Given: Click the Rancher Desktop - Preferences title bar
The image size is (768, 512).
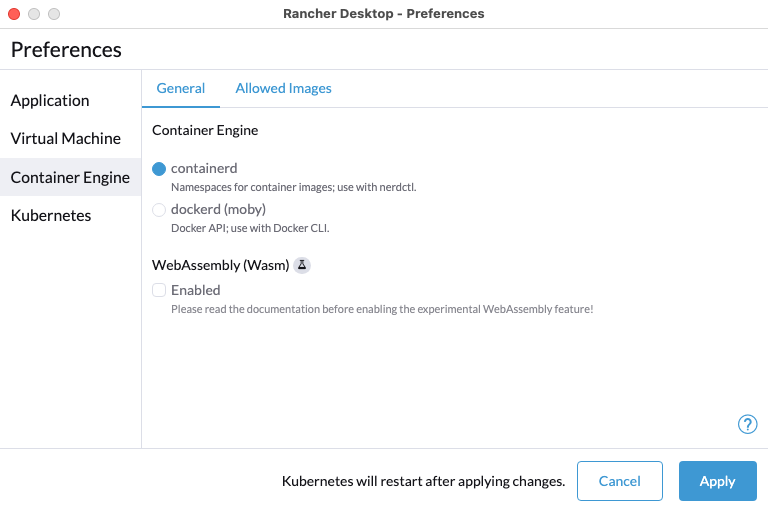Looking at the screenshot, I should pos(384,14).
